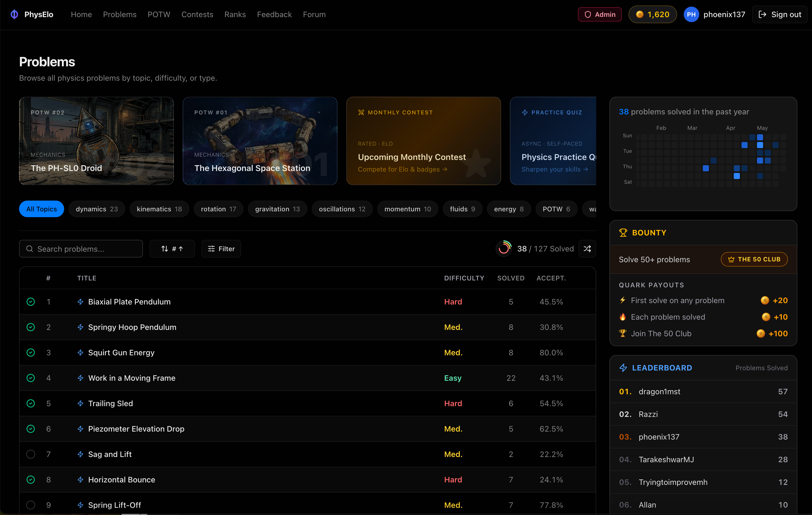The image size is (812, 515).
Task: Open The Hexagonal Space Station card
Action: click(260, 141)
